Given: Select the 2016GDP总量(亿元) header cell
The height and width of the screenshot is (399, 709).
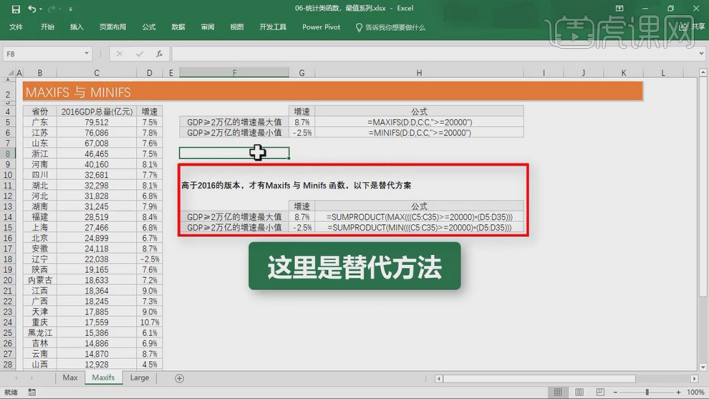Looking at the screenshot, I should click(96, 111).
